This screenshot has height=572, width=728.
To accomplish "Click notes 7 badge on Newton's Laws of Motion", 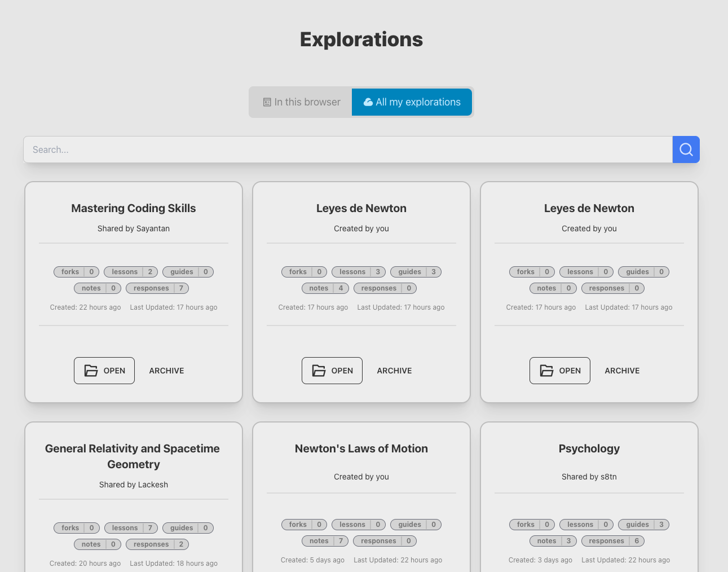I will 325,541.
